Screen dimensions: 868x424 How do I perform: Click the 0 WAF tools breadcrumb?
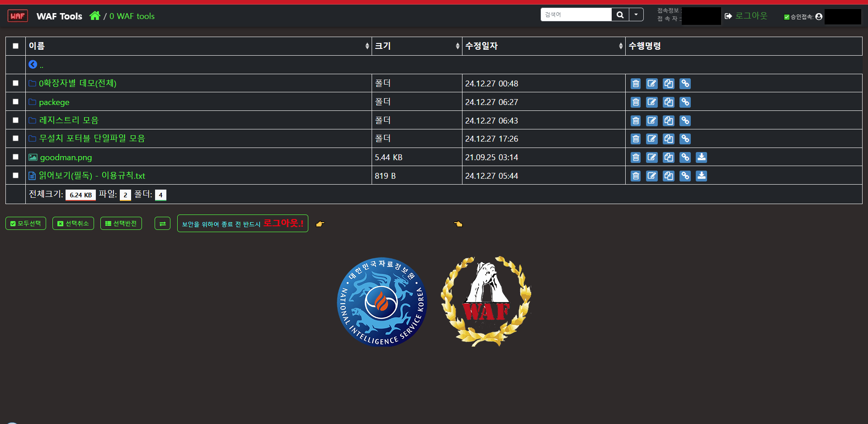[x=132, y=16]
